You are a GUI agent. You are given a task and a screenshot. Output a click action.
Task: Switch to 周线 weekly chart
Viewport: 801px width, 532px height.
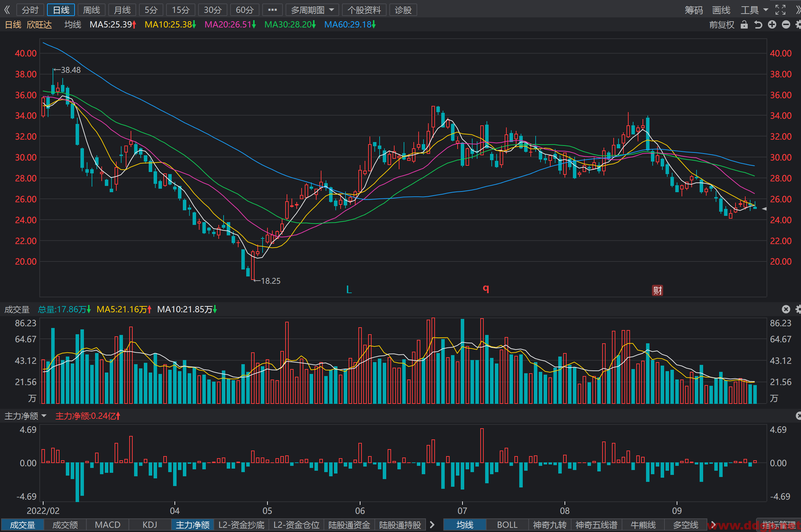pyautogui.click(x=92, y=10)
